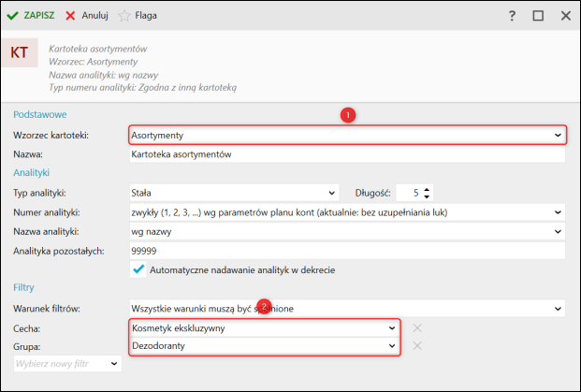Open help with the question mark icon
581x392 pixels.
click(512, 16)
